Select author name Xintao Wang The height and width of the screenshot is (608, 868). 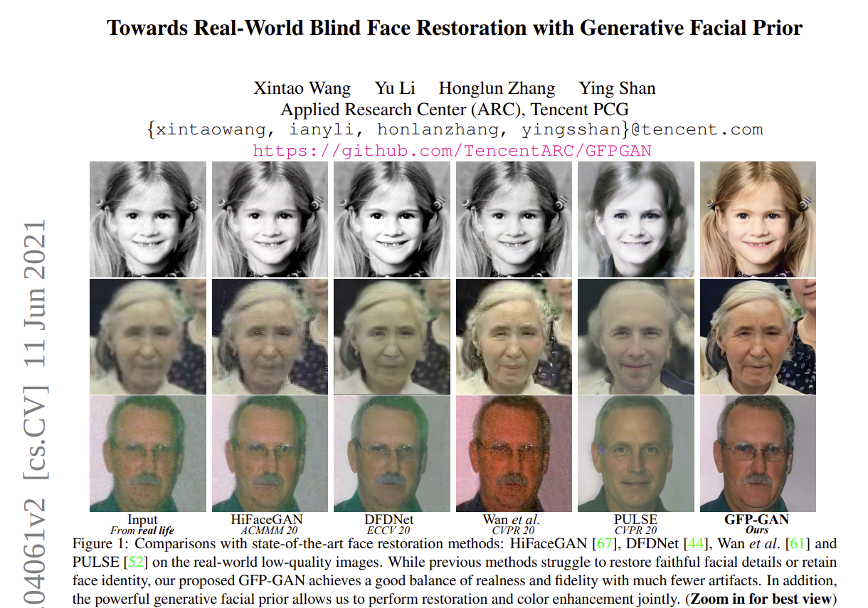302,88
